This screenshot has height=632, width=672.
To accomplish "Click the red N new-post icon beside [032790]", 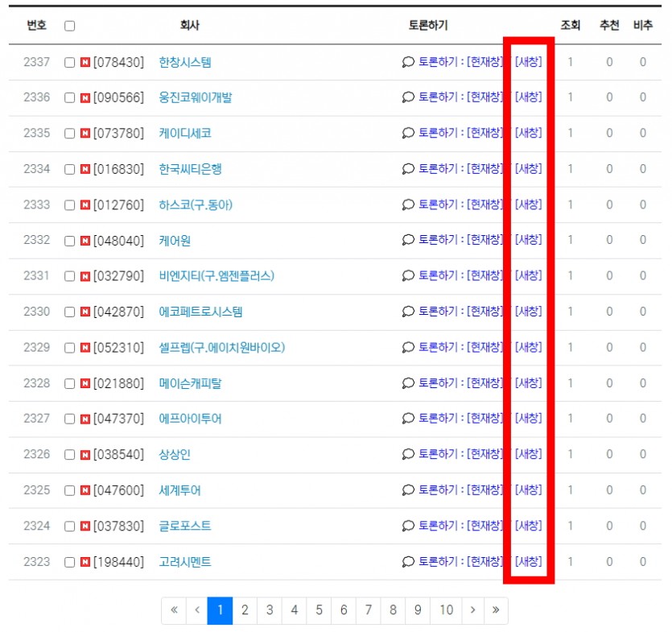I will pyautogui.click(x=85, y=276).
